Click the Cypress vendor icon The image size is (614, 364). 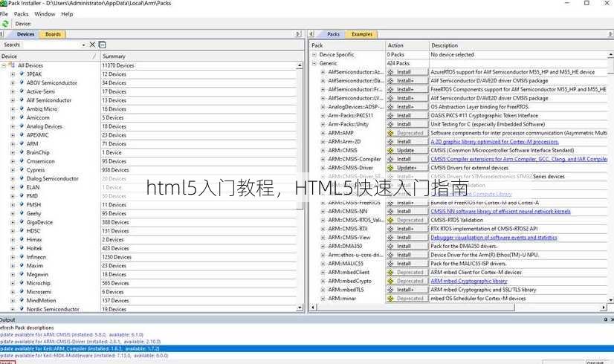(22, 170)
